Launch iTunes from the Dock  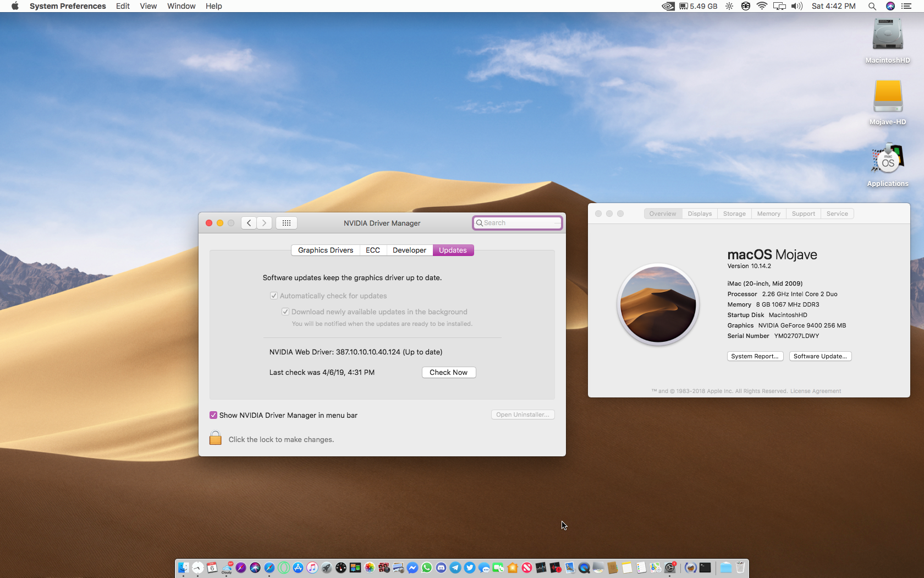pyautogui.click(x=312, y=568)
